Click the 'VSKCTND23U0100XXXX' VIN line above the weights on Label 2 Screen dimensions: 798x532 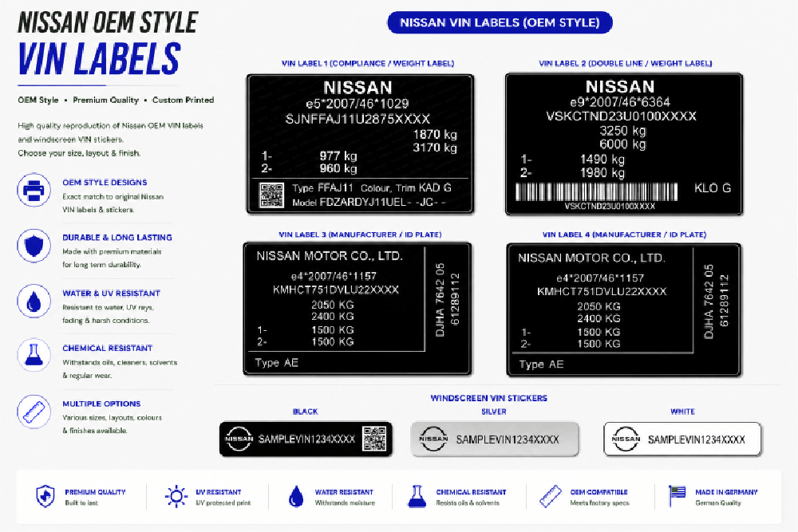pos(621,116)
